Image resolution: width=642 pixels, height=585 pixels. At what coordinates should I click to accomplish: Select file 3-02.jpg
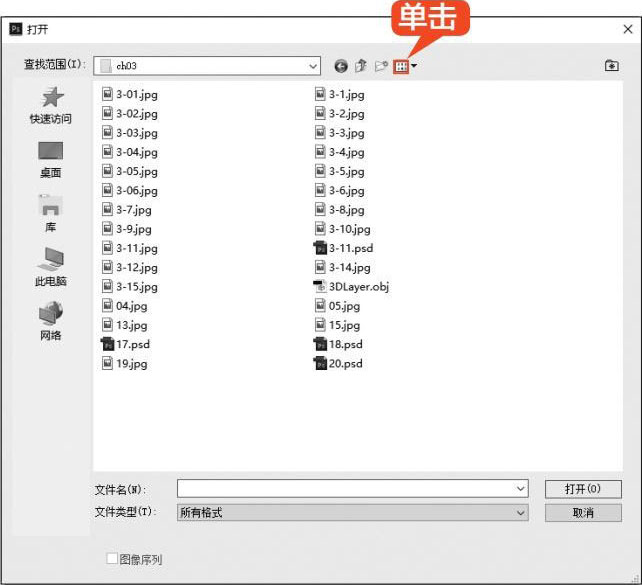pyautogui.click(x=129, y=113)
